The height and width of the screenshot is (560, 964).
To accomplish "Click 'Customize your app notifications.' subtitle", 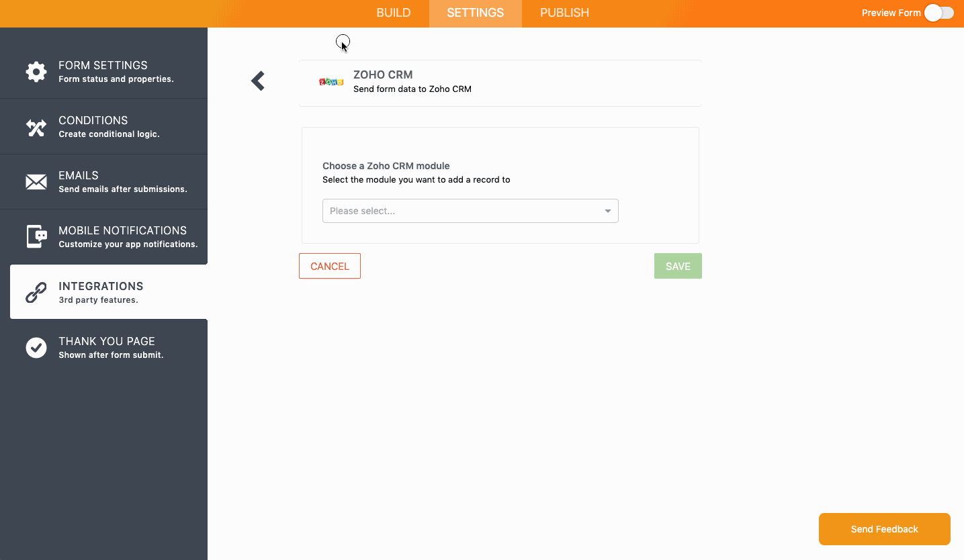I will click(x=128, y=244).
